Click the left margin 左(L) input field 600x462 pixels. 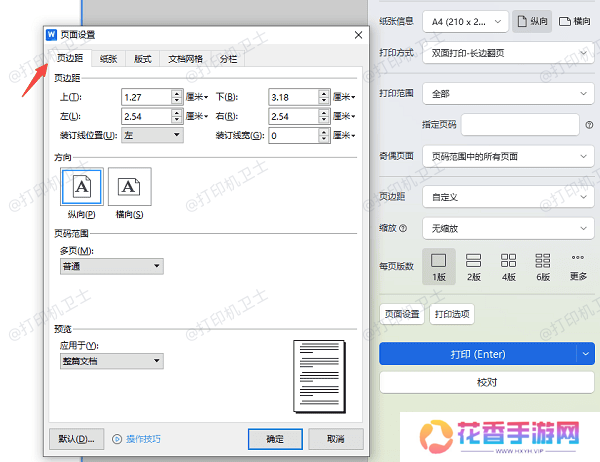[x=147, y=116]
